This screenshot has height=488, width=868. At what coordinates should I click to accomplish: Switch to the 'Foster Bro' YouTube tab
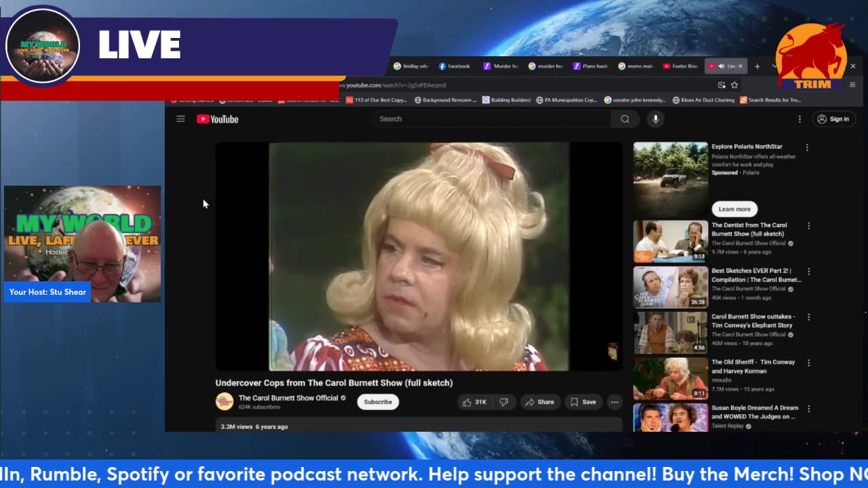[x=680, y=66]
